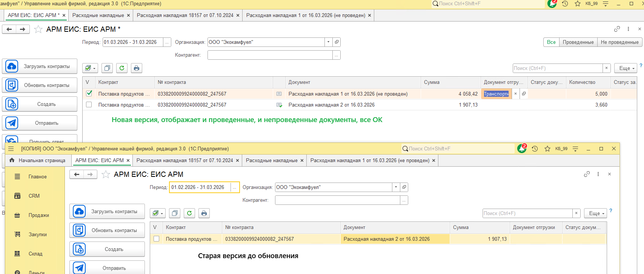Screen dimensions: 644x274
Task: Clear the Транспорт field with its x button
Action: (515, 94)
